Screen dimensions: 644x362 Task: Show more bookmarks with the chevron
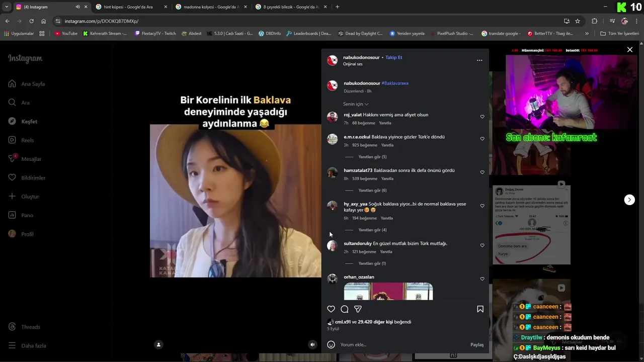point(587,34)
